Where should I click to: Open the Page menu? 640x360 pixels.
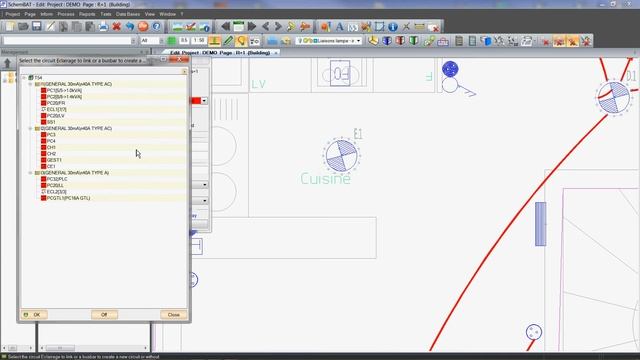(x=30, y=14)
